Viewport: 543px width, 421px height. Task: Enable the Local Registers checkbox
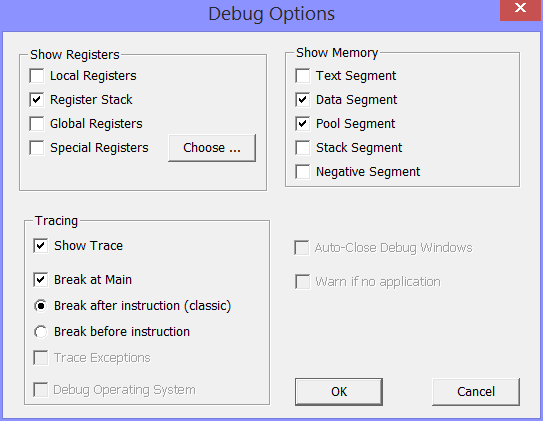tap(37, 76)
